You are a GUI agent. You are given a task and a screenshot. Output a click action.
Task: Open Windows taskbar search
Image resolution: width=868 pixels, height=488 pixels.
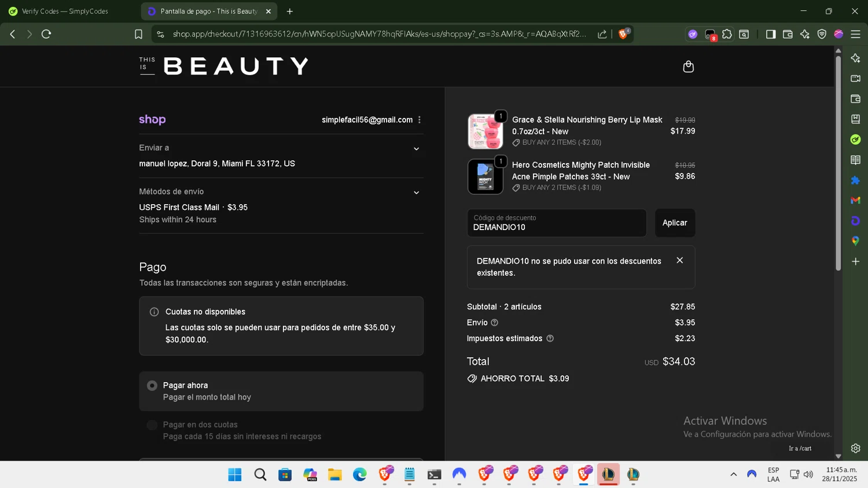pos(260,475)
